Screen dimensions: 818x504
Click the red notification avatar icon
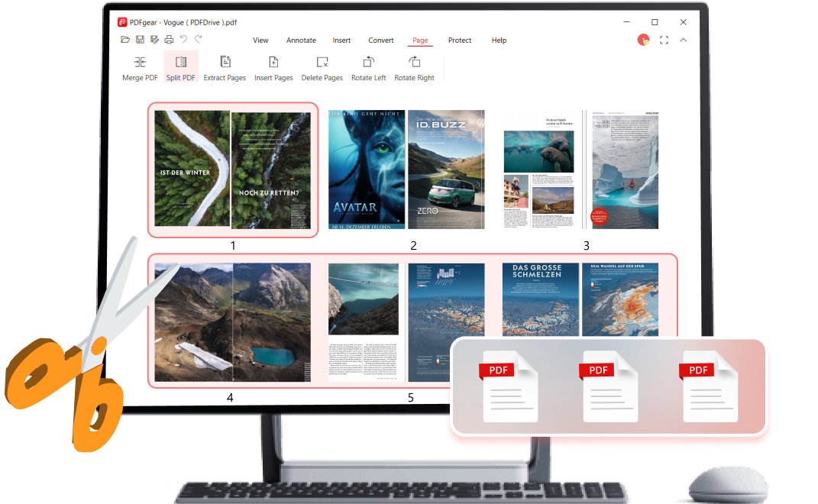(643, 40)
